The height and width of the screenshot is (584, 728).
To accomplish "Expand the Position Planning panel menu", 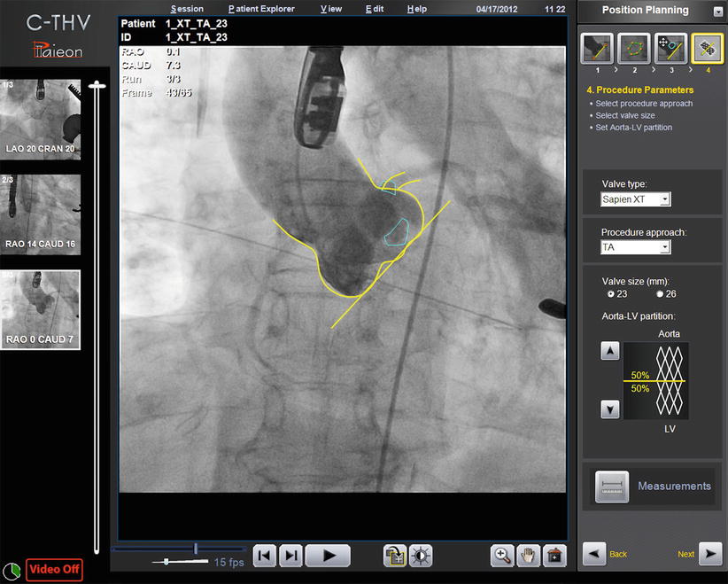I will 716,12.
